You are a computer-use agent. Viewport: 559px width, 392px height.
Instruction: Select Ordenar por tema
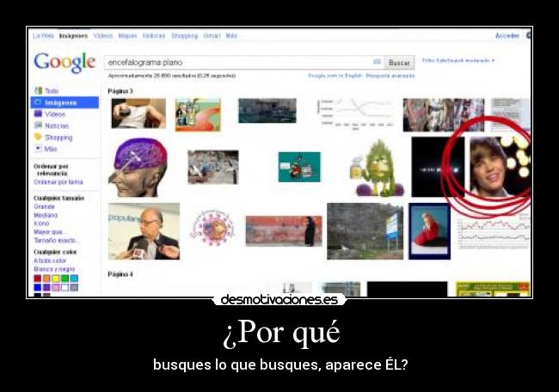tap(58, 182)
